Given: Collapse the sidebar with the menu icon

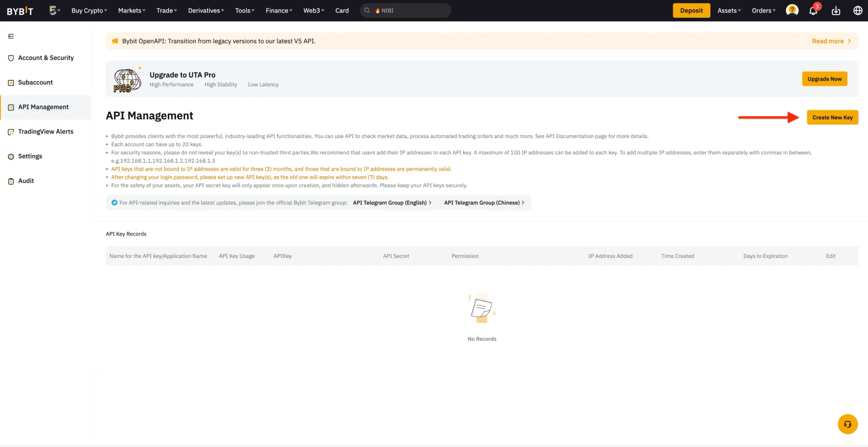Looking at the screenshot, I should (x=11, y=36).
